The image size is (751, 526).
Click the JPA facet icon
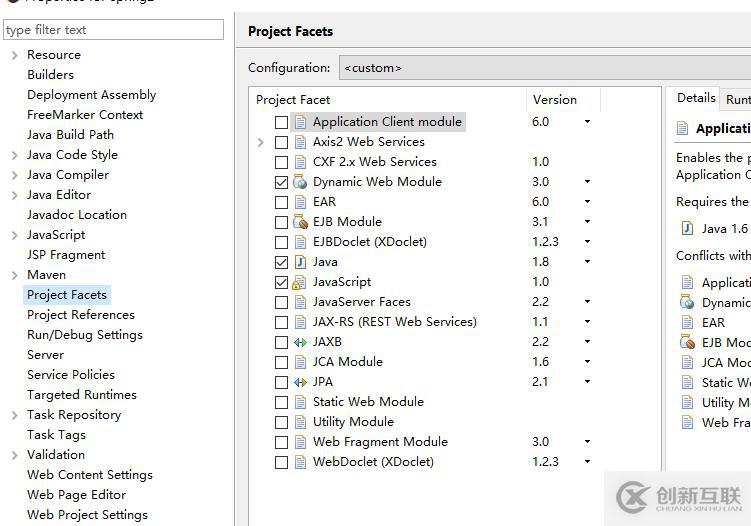[x=300, y=382]
